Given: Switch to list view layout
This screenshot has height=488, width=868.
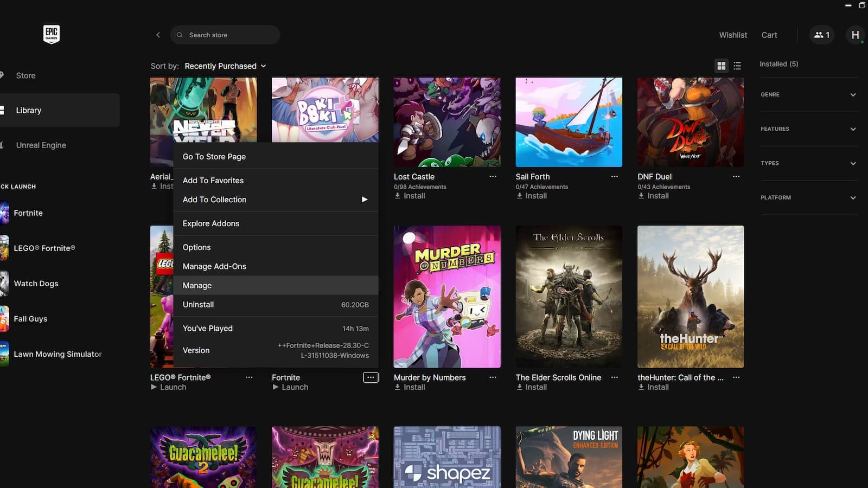Looking at the screenshot, I should click(737, 66).
